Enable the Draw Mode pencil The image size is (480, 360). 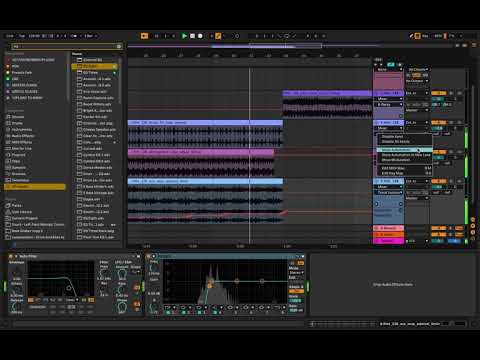[411, 36]
